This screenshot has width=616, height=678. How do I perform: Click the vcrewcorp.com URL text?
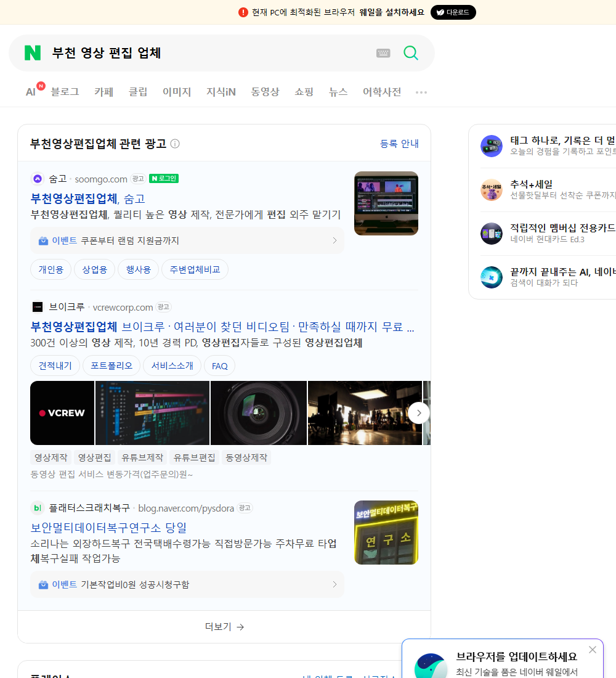click(x=123, y=308)
